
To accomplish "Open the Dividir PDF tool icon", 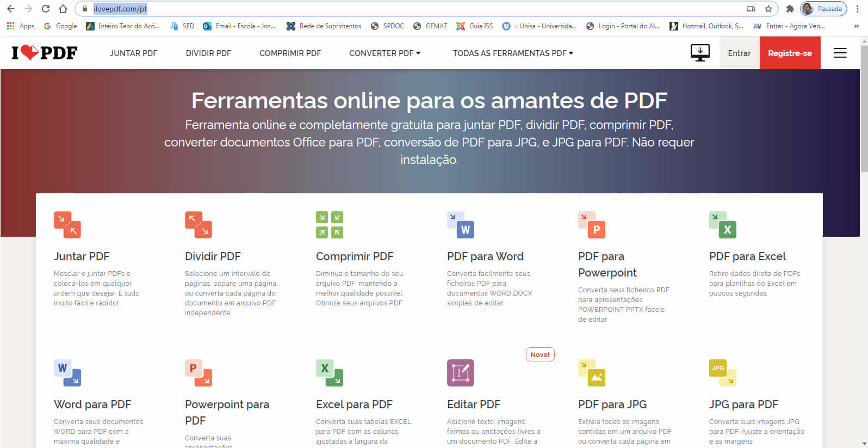I will tap(199, 225).
